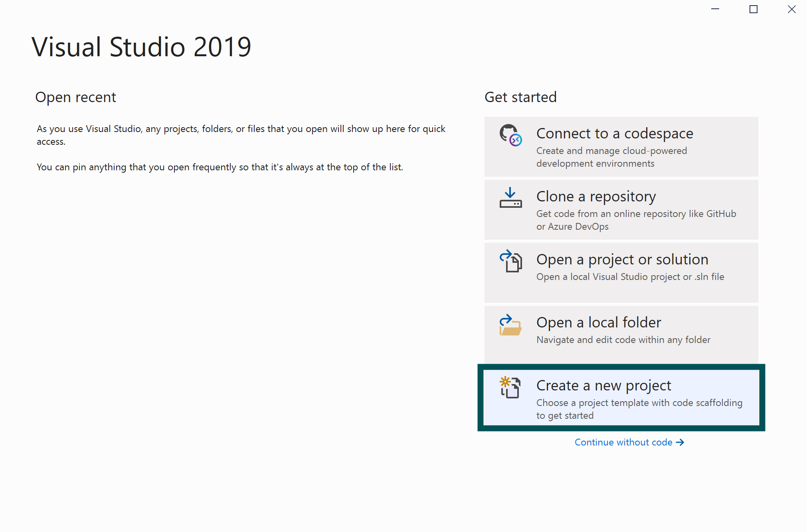The width and height of the screenshot is (807, 532).
Task: Start Create a new project
Action: pos(621,398)
